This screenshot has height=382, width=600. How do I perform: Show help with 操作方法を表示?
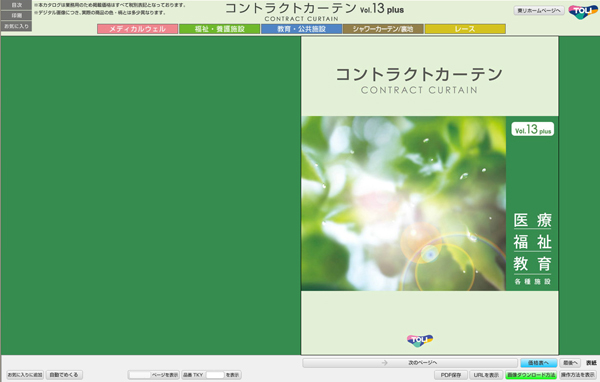click(578, 375)
